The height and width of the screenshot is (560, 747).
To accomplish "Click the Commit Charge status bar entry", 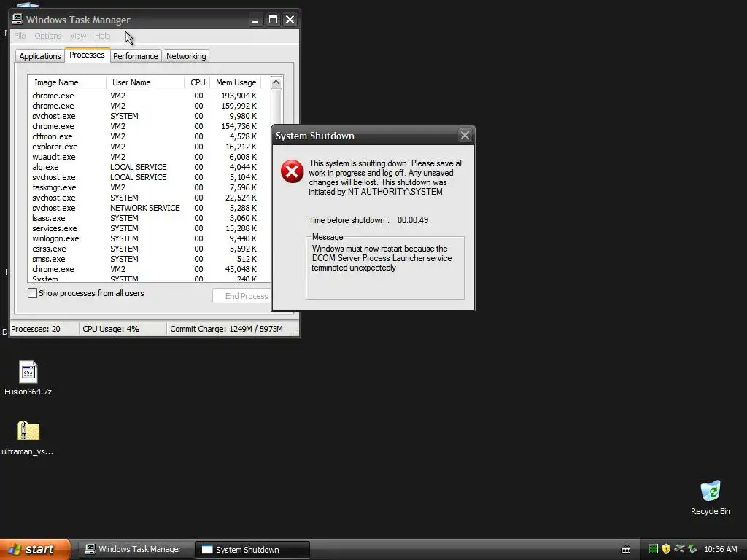I will [x=226, y=329].
